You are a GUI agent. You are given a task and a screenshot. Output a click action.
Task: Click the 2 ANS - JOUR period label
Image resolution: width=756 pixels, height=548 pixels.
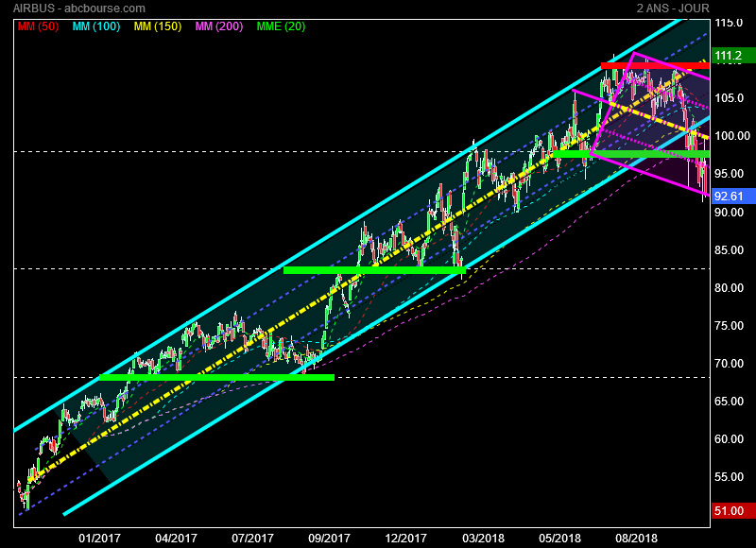(673, 9)
